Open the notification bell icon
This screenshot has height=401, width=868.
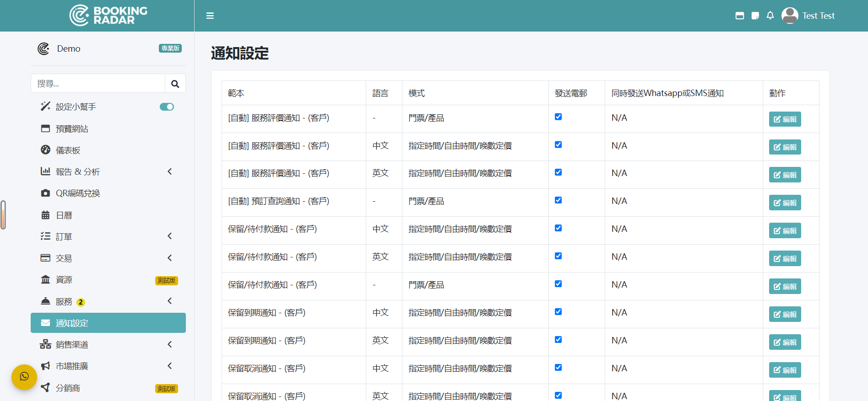point(770,16)
